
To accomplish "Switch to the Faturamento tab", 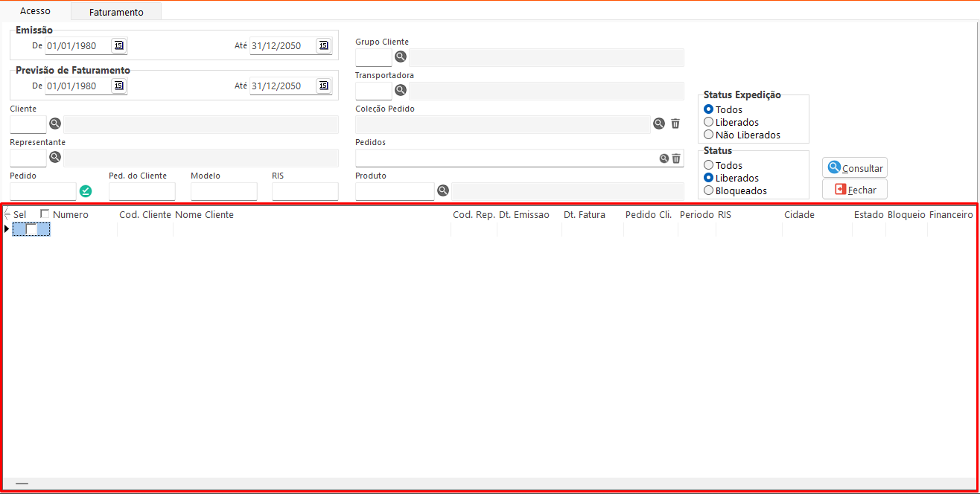I will (116, 12).
